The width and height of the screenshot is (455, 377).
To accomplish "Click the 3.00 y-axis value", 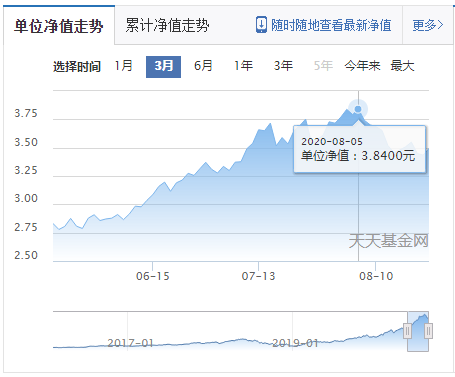I will 26,198.
